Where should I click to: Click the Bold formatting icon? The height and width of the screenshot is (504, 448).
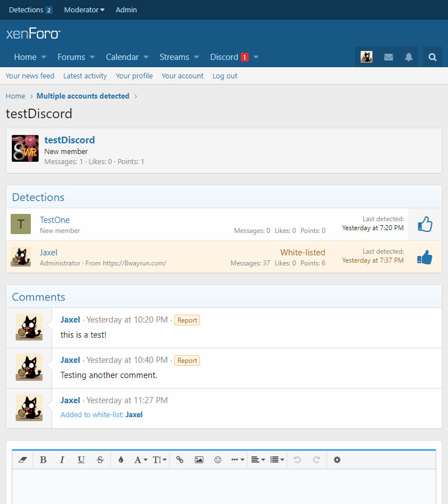pos(43,460)
